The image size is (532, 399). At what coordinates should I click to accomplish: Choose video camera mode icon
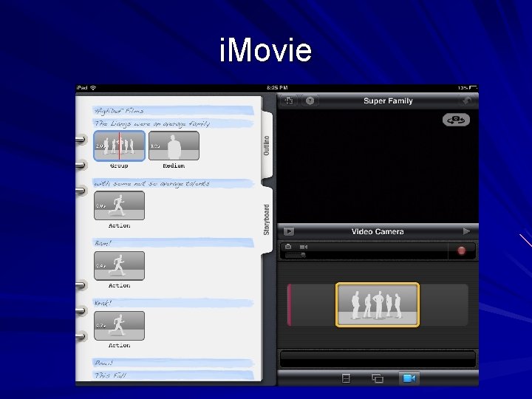[304, 247]
